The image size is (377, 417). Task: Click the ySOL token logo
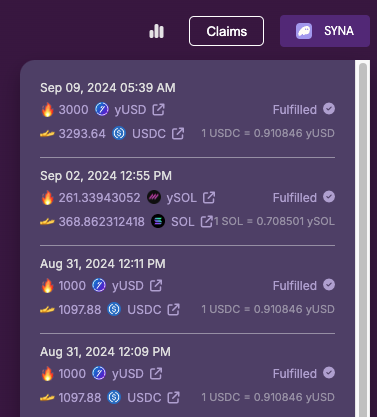pyautogui.click(x=154, y=197)
